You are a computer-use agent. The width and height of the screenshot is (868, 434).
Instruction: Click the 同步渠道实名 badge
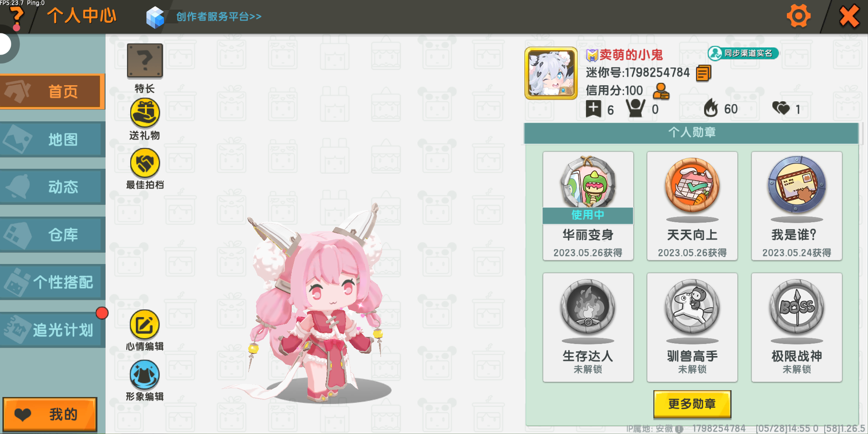[743, 53]
